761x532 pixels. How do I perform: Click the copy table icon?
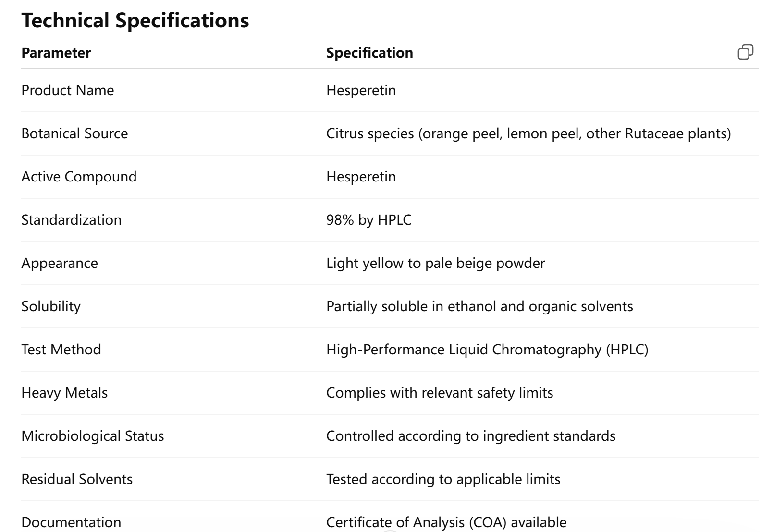(745, 52)
